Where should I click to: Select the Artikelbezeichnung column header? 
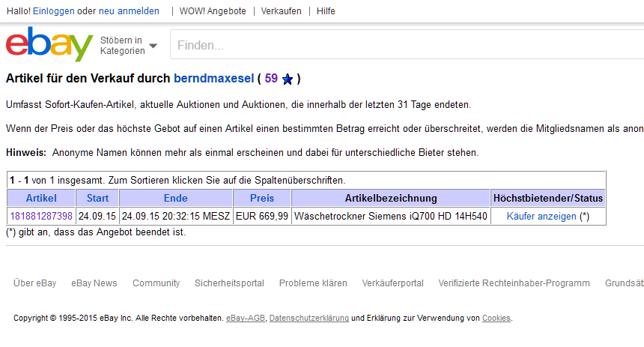[x=391, y=198]
